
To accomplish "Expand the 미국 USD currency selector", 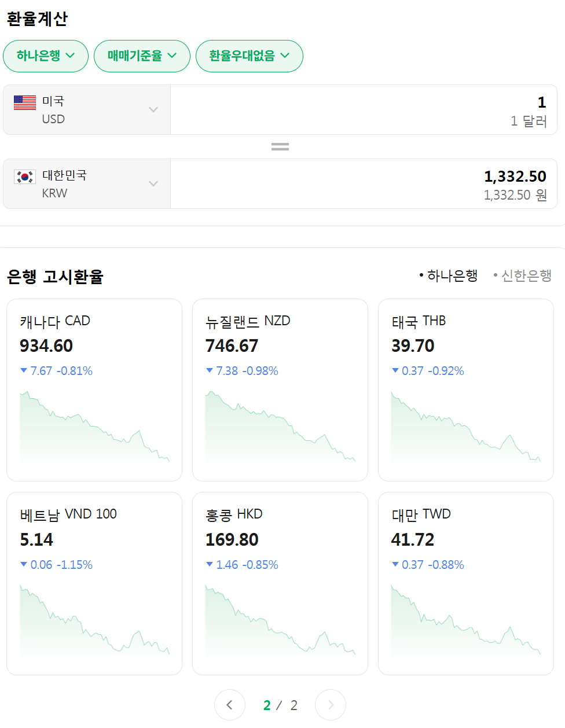I will pyautogui.click(x=87, y=110).
